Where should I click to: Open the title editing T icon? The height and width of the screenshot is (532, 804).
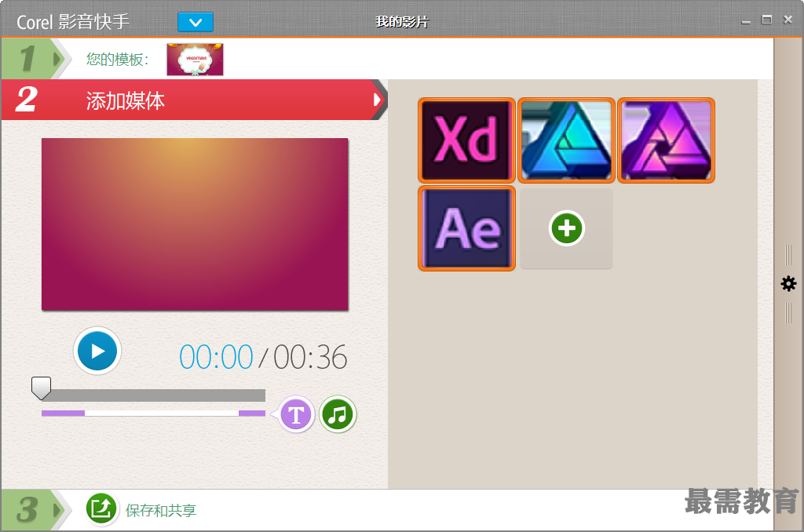coord(296,414)
